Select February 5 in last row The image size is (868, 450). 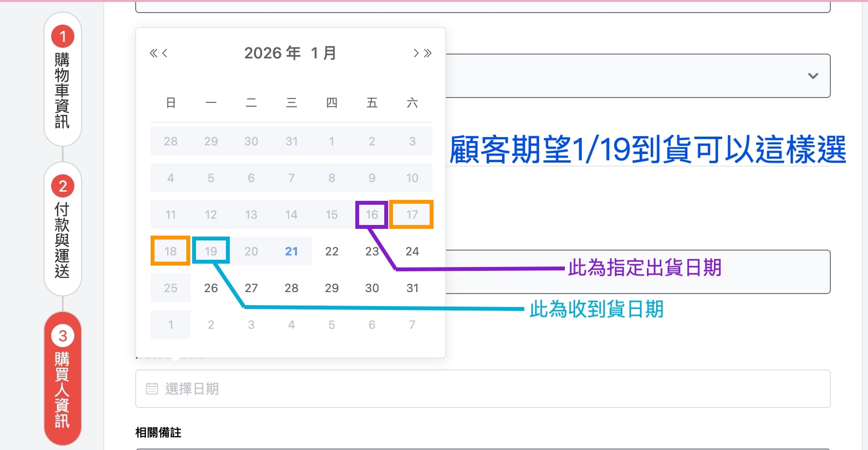point(332,324)
